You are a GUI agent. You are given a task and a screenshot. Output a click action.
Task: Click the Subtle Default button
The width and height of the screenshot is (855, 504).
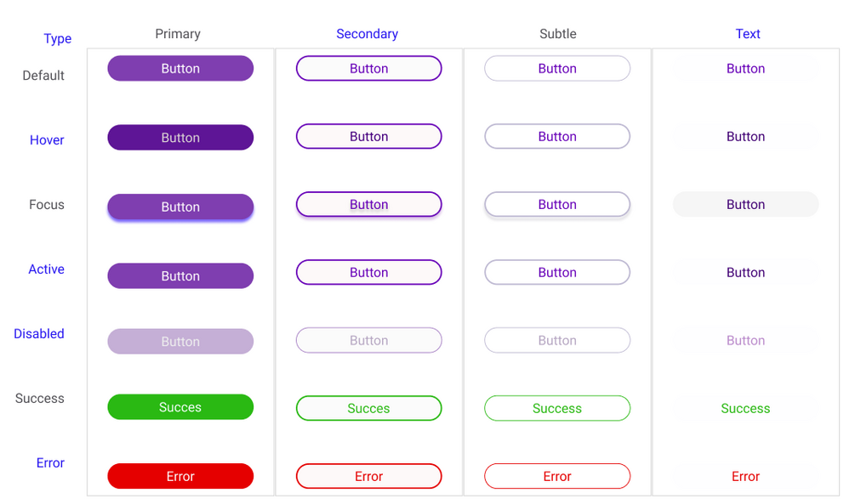[557, 69]
